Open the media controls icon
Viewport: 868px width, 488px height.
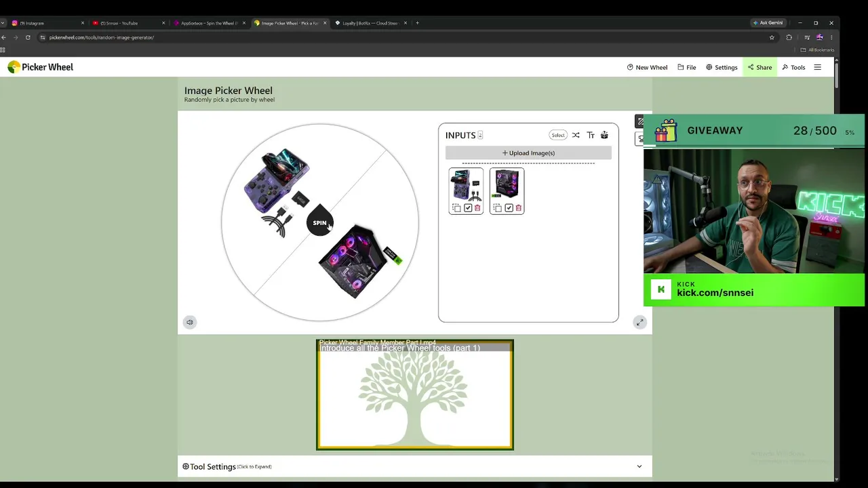pyautogui.click(x=806, y=37)
